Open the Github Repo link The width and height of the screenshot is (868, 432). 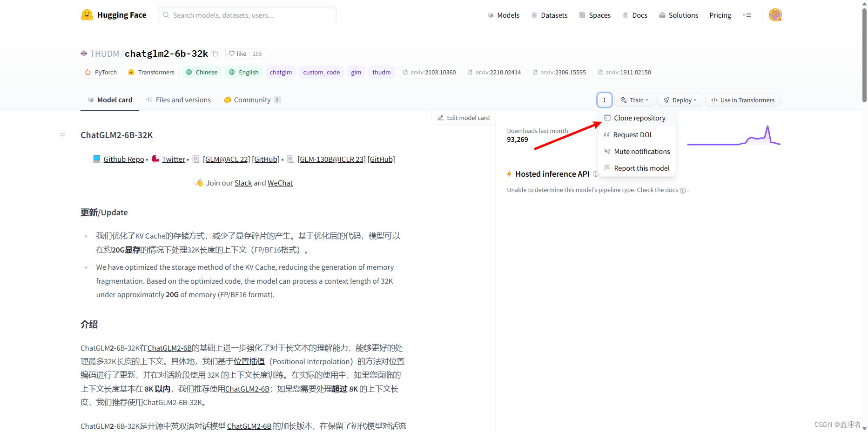click(x=123, y=159)
